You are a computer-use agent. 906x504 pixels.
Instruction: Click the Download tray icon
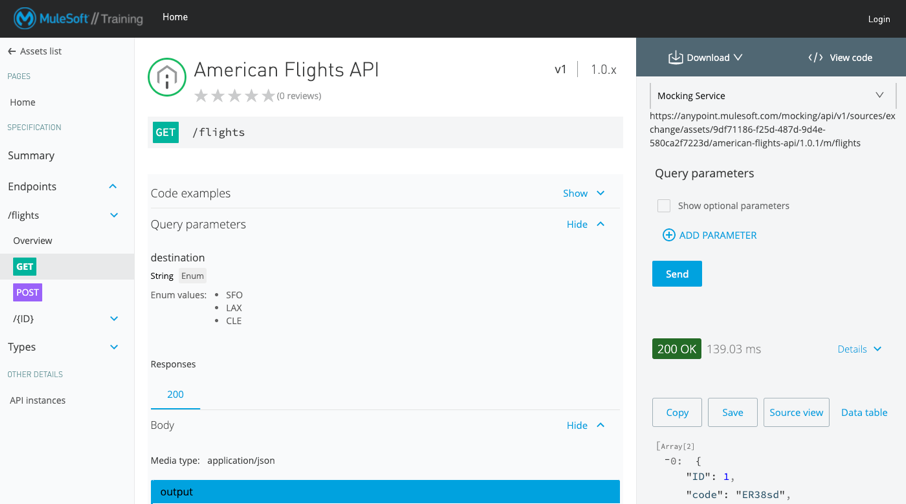tap(675, 57)
